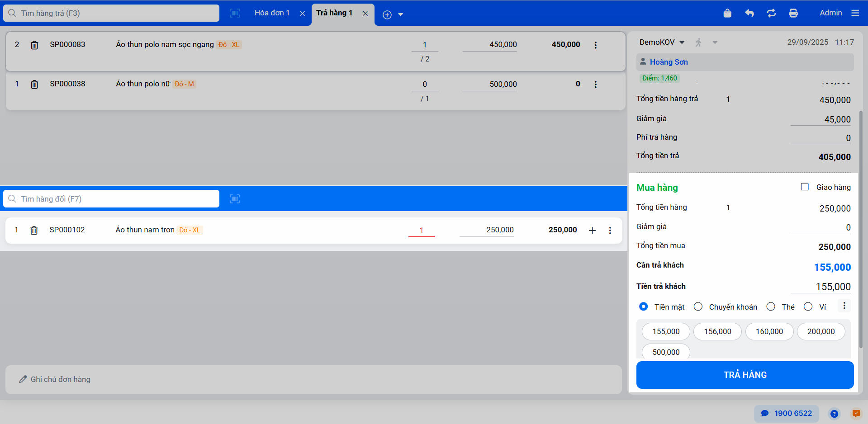Edit Phí trả hàng fee field
The height and width of the screenshot is (424, 868).
(x=821, y=138)
